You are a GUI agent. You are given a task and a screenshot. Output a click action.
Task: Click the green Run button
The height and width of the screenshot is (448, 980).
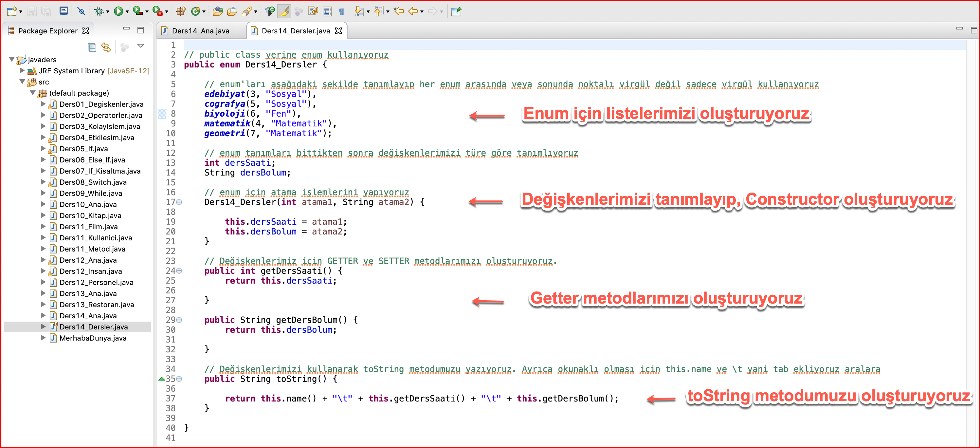tap(118, 11)
